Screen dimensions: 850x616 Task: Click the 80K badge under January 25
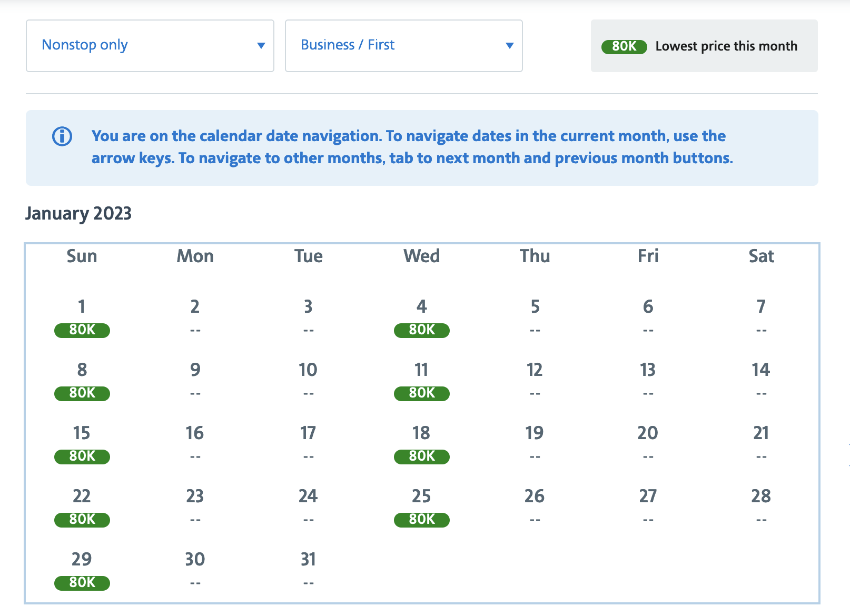(421, 520)
